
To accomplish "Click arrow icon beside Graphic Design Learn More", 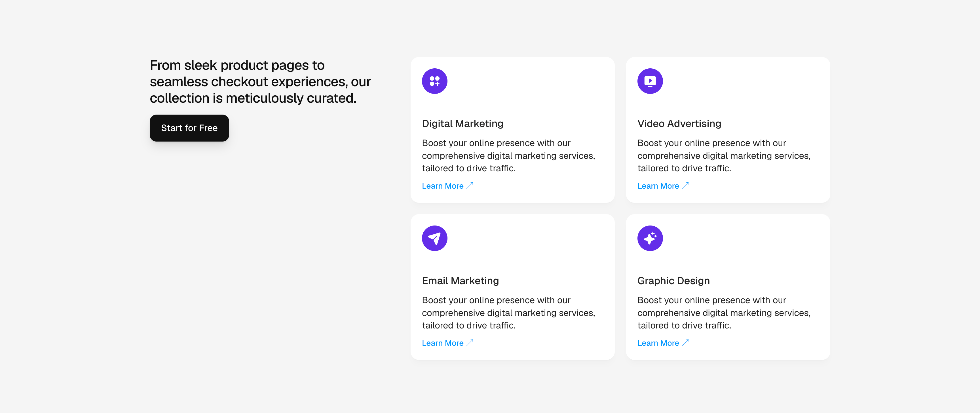I will [x=685, y=343].
